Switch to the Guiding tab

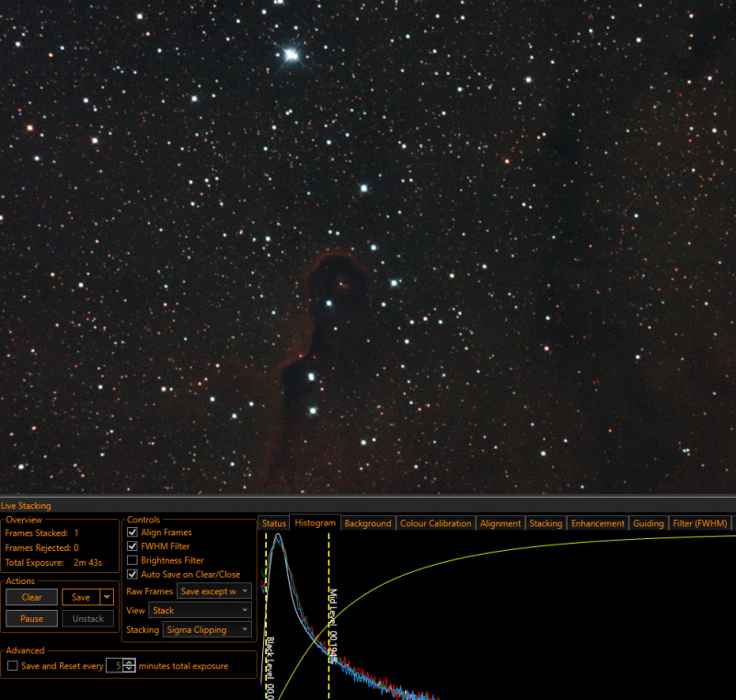click(649, 523)
